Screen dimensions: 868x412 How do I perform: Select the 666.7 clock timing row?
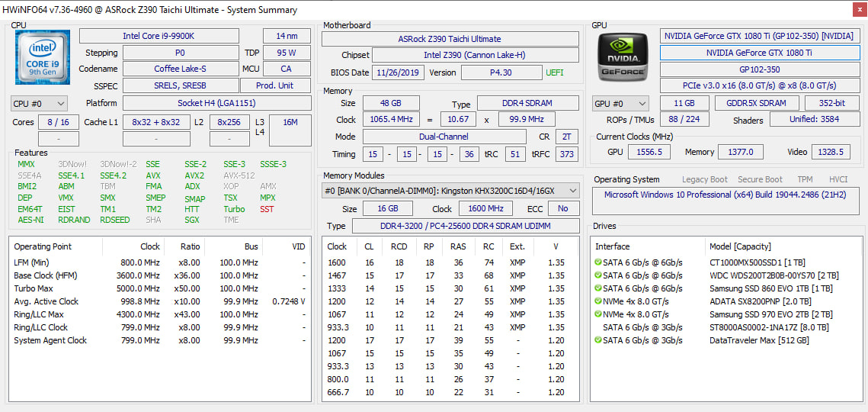click(x=450, y=393)
